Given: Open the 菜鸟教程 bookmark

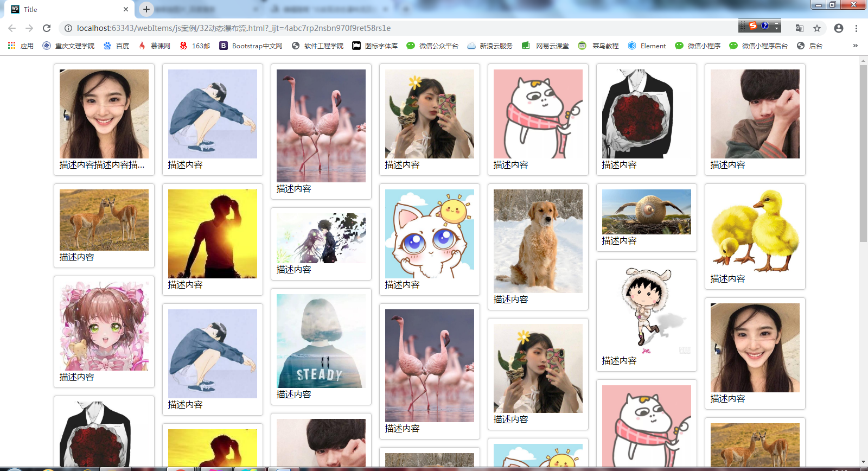Looking at the screenshot, I should 598,46.
